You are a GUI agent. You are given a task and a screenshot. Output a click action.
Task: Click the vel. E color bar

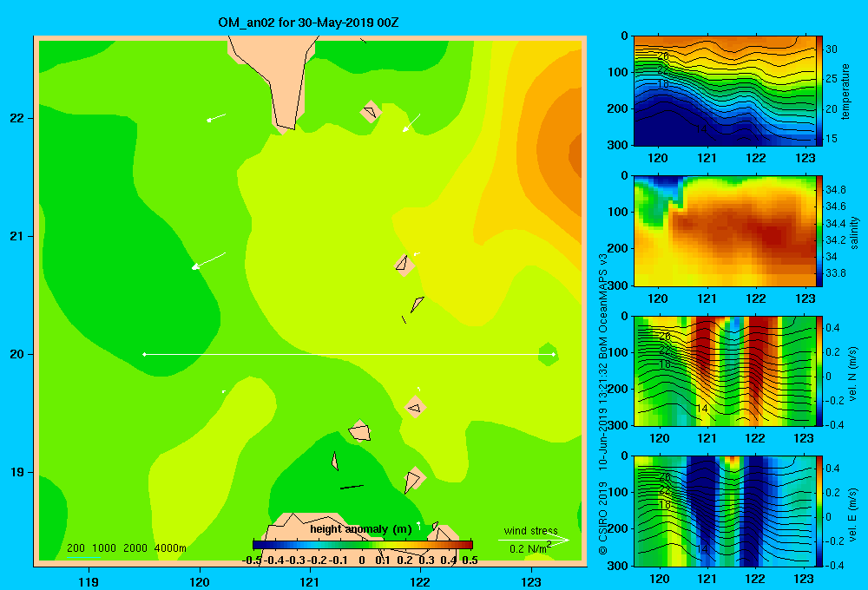pyautogui.click(x=819, y=511)
